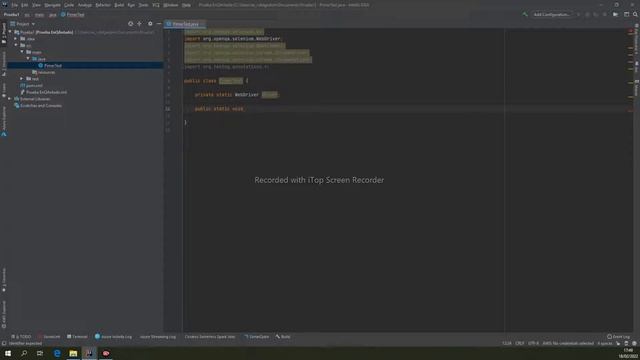This screenshot has width=640, height=360.
Task: Open the Run menu
Action: coord(131,5)
